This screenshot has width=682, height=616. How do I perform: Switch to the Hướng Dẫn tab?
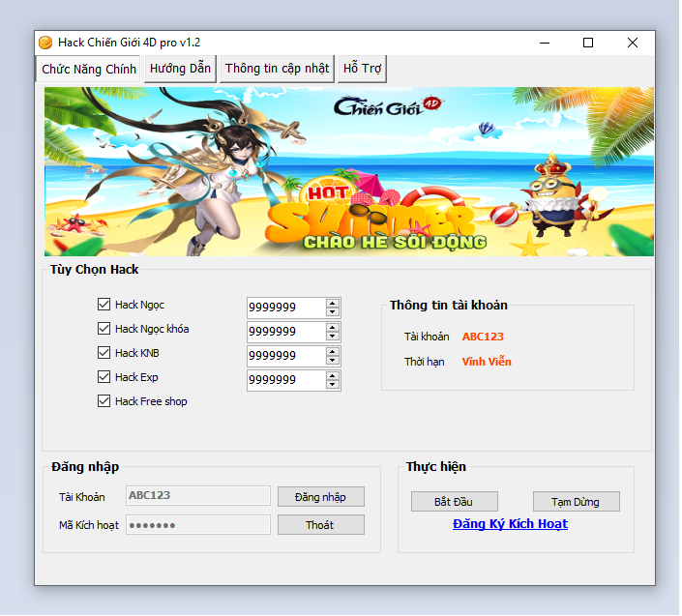pyautogui.click(x=180, y=69)
